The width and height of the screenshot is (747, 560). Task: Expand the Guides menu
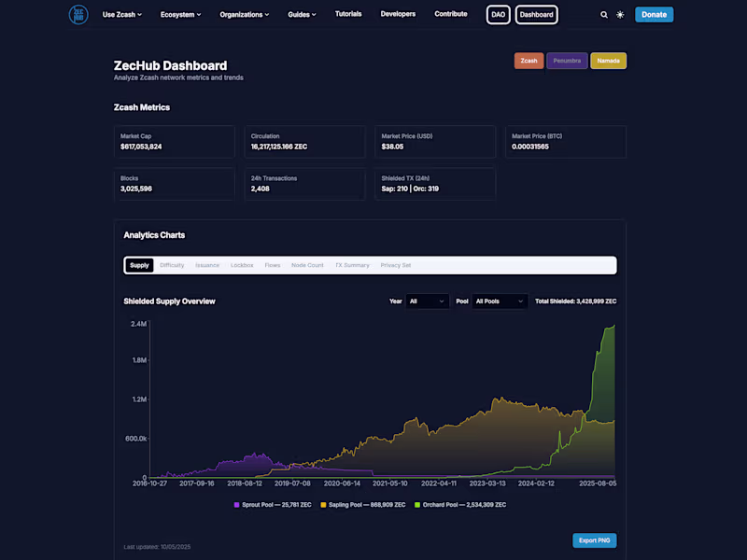pyautogui.click(x=302, y=15)
